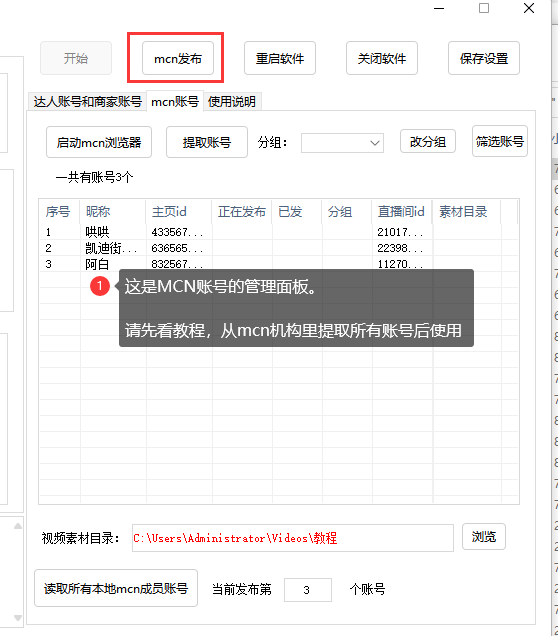Click the 当前发布第 account number field
The width and height of the screenshot is (558, 636).
(x=308, y=590)
